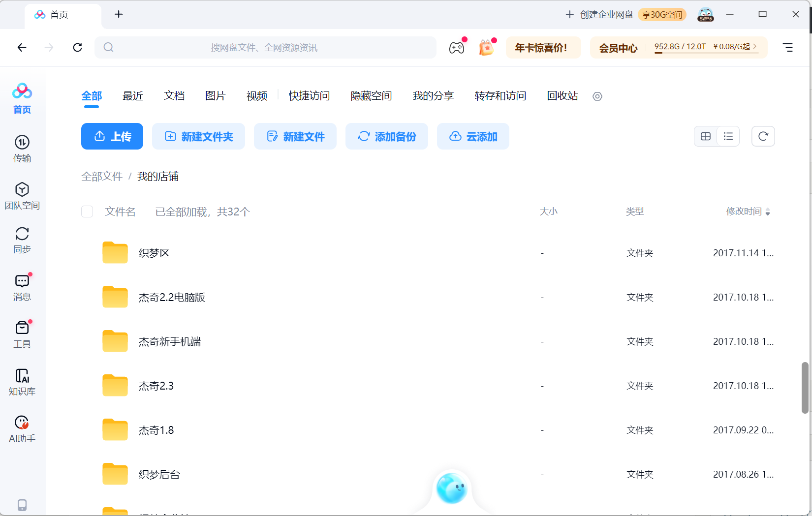Open tab settings gear after 回收站
Viewport: 812px width, 516px height.
pos(597,96)
